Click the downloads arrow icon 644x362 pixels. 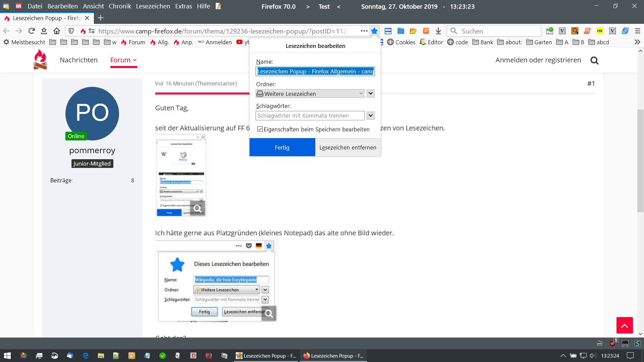tap(438, 31)
